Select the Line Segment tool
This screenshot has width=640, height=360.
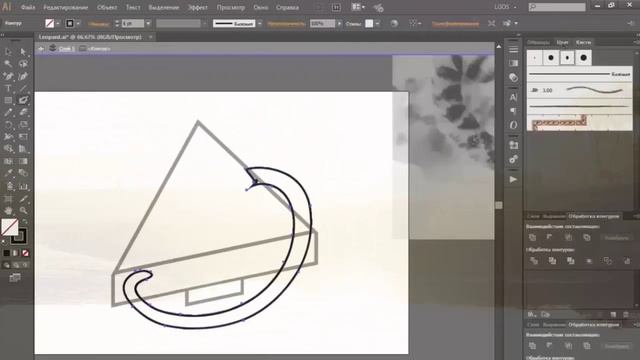(x=23, y=88)
